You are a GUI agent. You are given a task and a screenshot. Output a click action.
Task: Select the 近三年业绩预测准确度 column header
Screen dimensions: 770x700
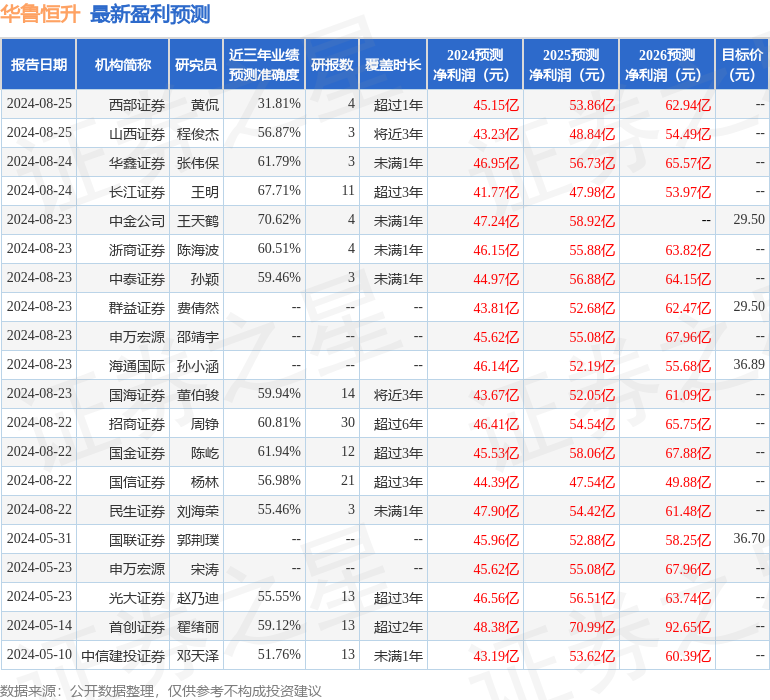click(264, 64)
